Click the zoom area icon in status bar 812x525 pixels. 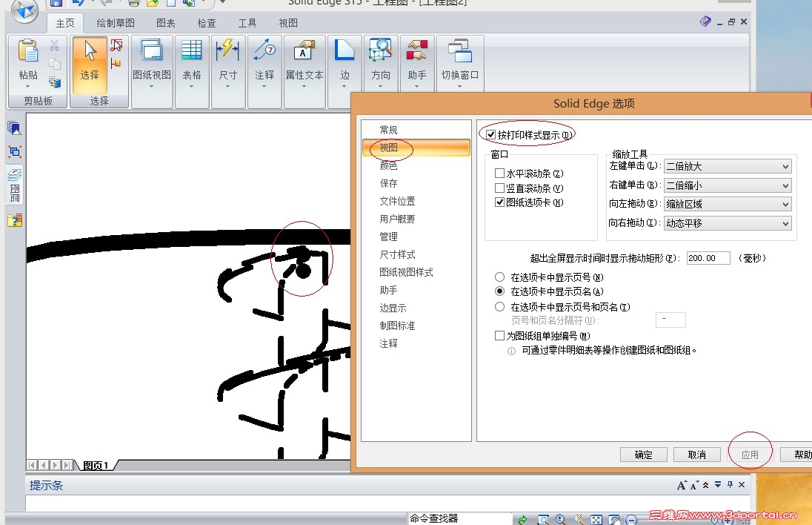click(x=543, y=519)
